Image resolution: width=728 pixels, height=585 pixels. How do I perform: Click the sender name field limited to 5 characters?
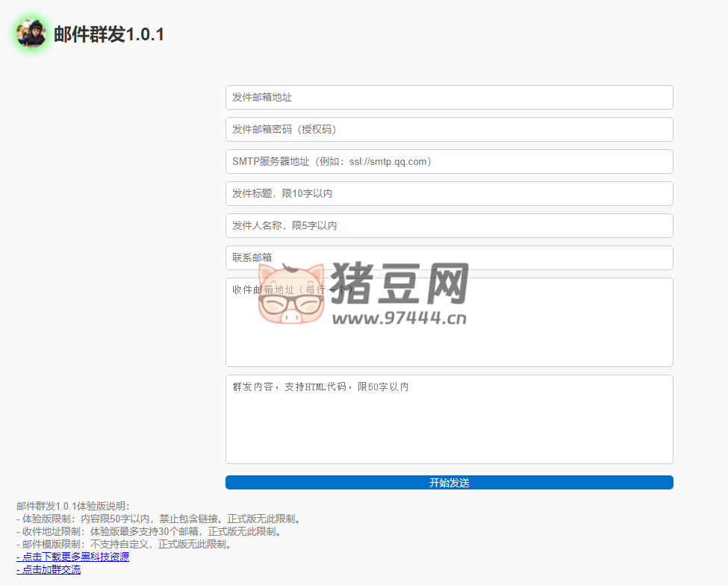pyautogui.click(x=448, y=225)
